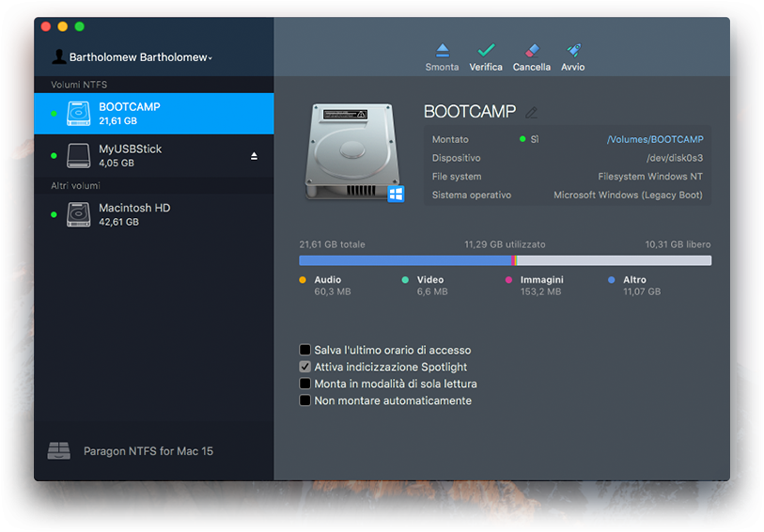The height and width of the screenshot is (532, 764).
Task: Click the green mounted dot beside Sì
Action: (522, 139)
